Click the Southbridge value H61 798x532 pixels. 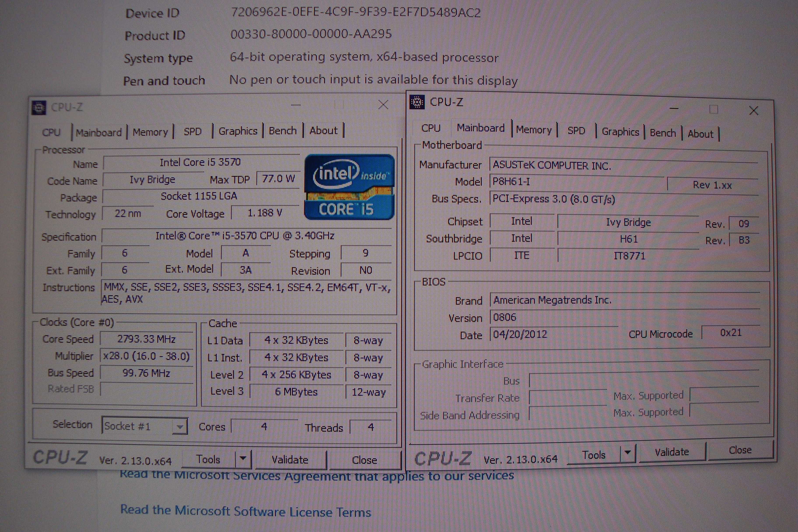(628, 239)
